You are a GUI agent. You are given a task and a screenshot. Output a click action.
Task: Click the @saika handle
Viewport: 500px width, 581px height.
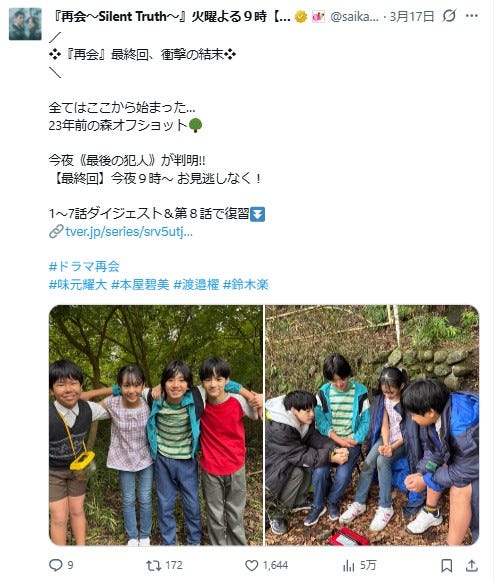(354, 16)
